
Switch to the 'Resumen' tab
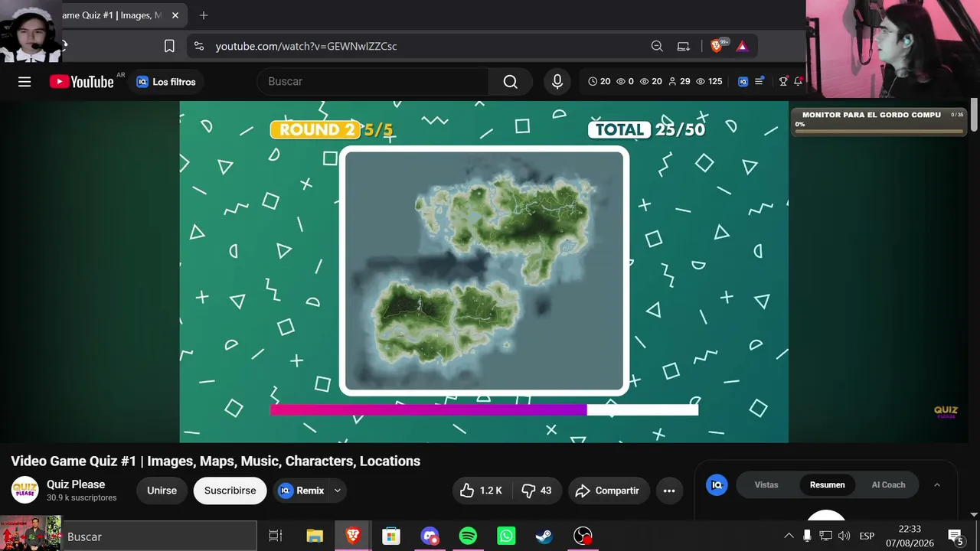click(828, 485)
